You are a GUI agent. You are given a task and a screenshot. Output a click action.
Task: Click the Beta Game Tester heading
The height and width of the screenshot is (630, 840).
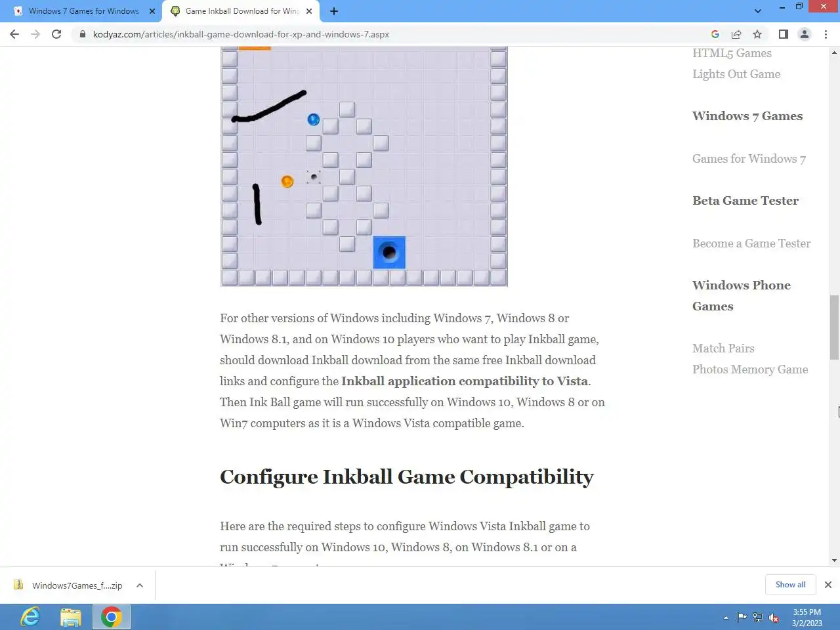tap(745, 201)
